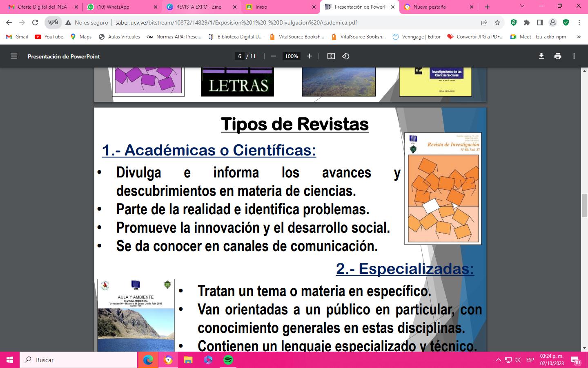Close the WhatsApp tab
The width and height of the screenshot is (588, 368).
[155, 7]
